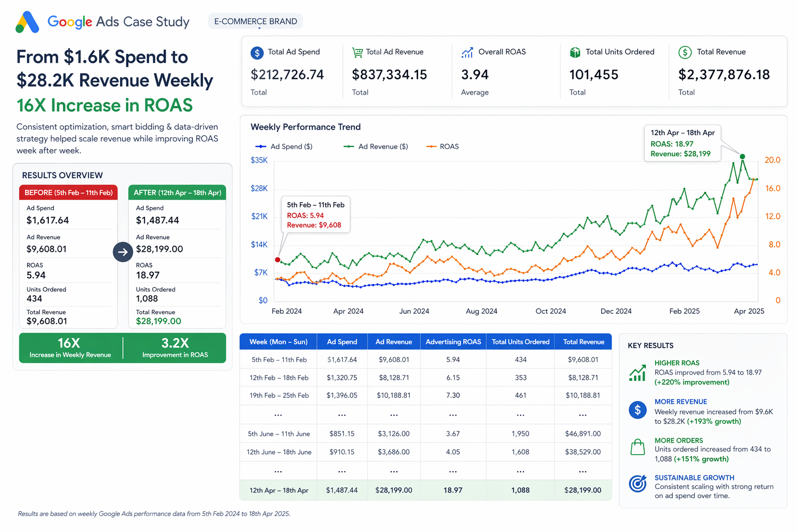Toggle the orange ROAS legend series
This screenshot has width=798, height=532.
[443, 147]
